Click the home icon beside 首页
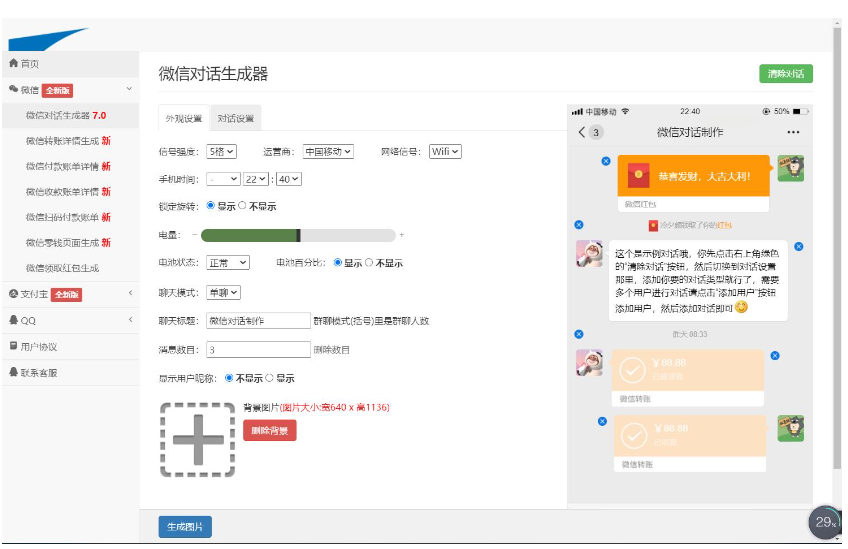The image size is (848, 549). point(14,63)
